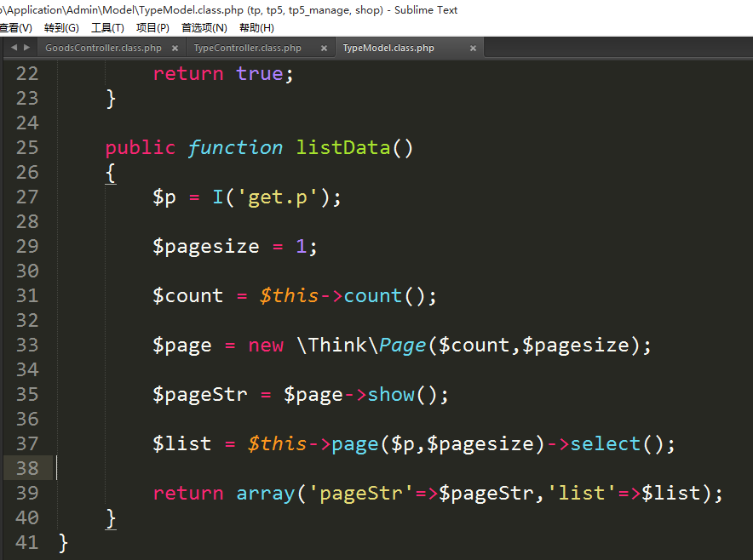
Task: Open the 帮助(H) Help menu
Action: 256,27
